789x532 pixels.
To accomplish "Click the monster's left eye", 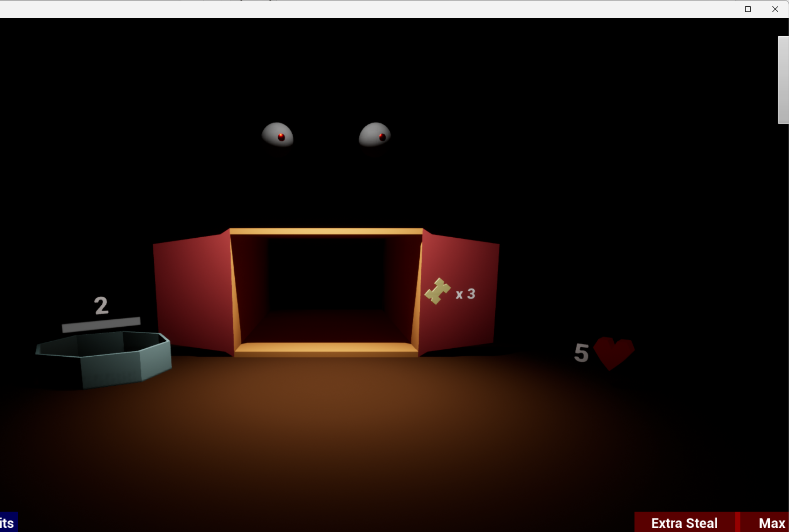I will coord(278,135).
